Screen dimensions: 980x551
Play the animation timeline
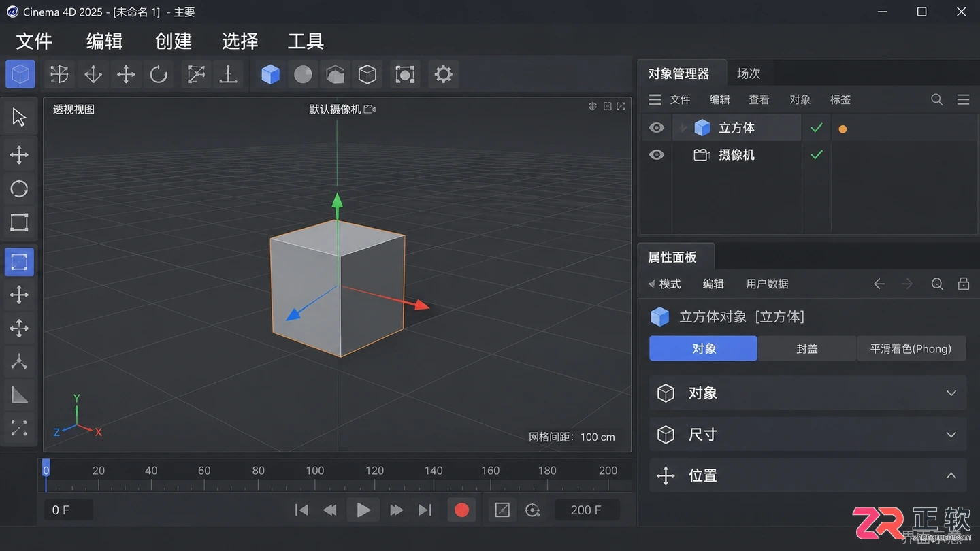pos(363,510)
